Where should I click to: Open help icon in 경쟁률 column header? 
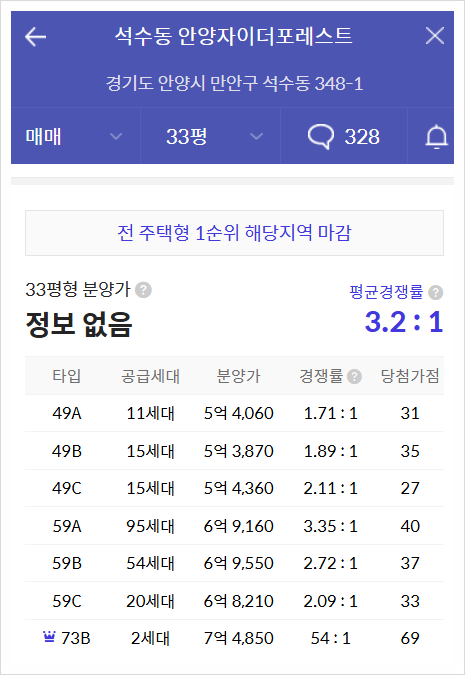[354, 377]
